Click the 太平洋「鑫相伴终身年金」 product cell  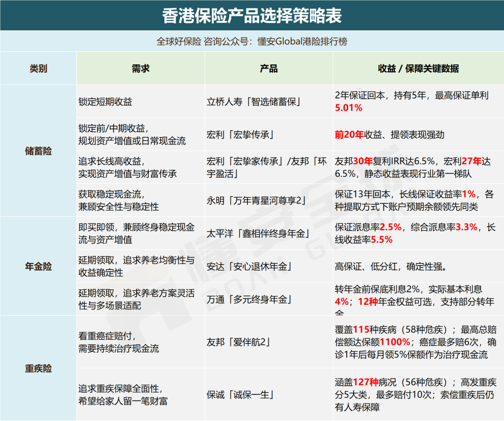tap(258, 234)
